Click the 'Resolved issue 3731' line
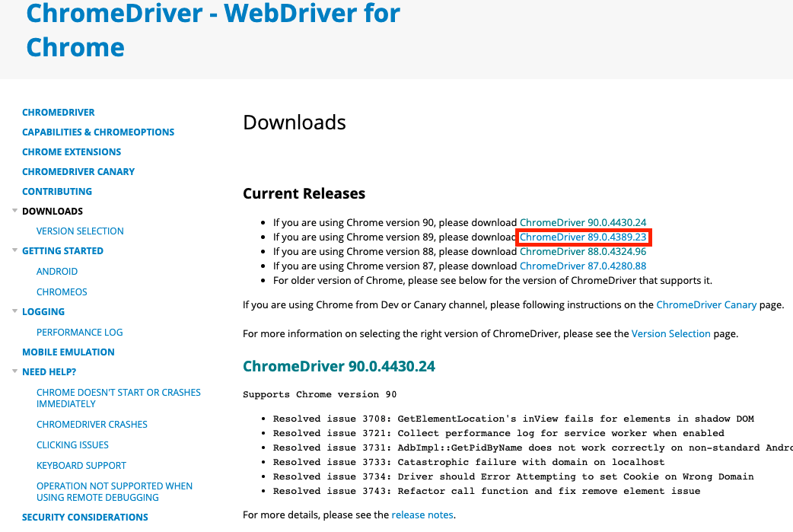This screenshot has width=793, height=532. coord(533,448)
